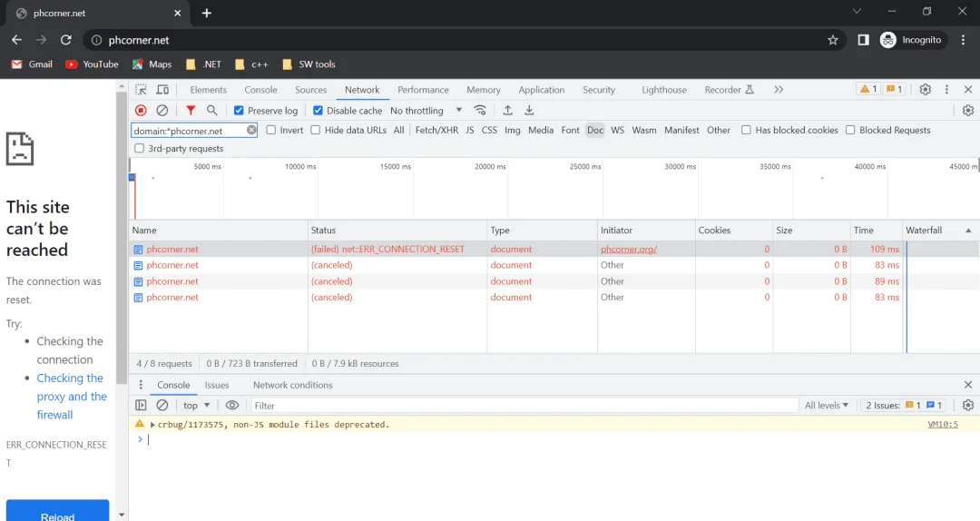The image size is (980, 521).
Task: Open the Lighthouse tab
Action: tap(663, 90)
